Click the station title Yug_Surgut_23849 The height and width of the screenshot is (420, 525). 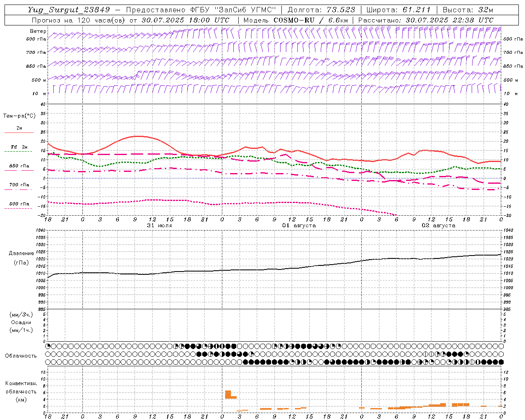click(69, 10)
